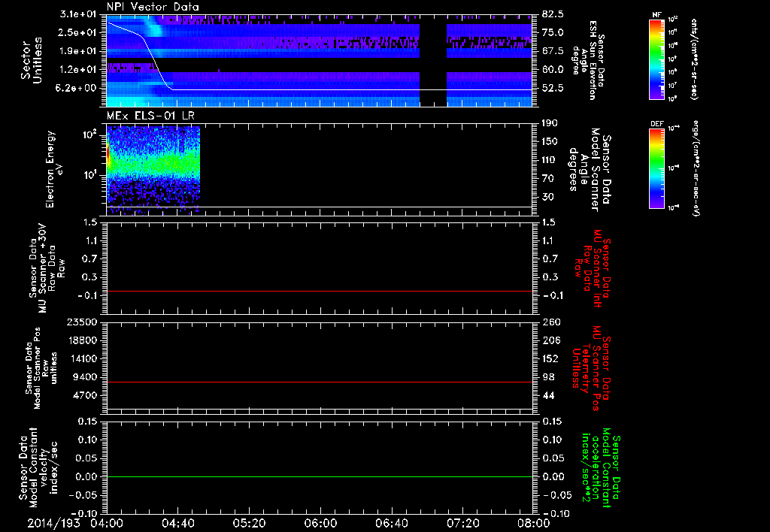Image resolution: width=770 pixels, height=532 pixels.
Task: Click the 206 telemetry axis tick
Action: (x=550, y=340)
